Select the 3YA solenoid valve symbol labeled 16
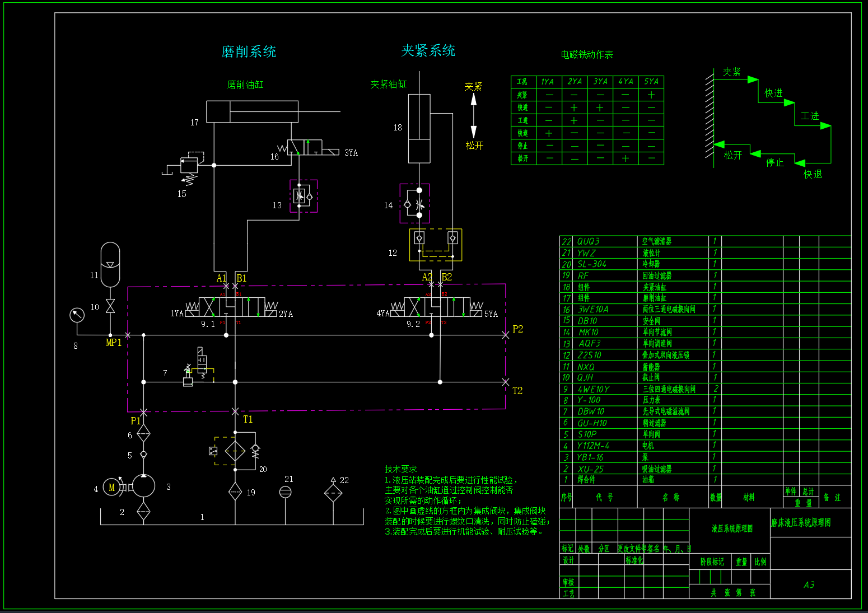This screenshot has width=868, height=613. pyautogui.click(x=309, y=148)
